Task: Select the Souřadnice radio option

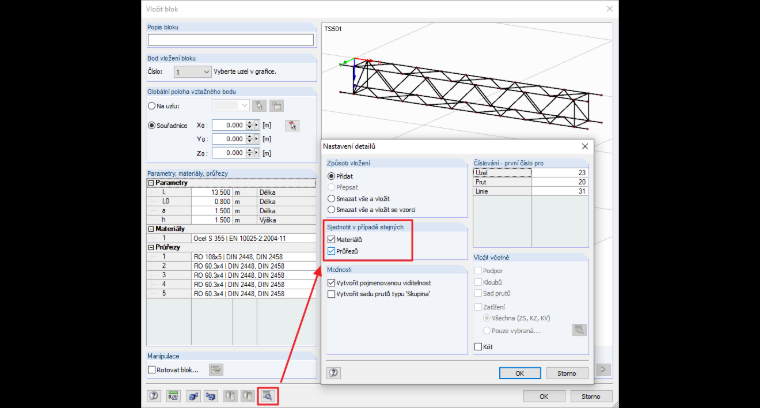Action: coord(152,125)
